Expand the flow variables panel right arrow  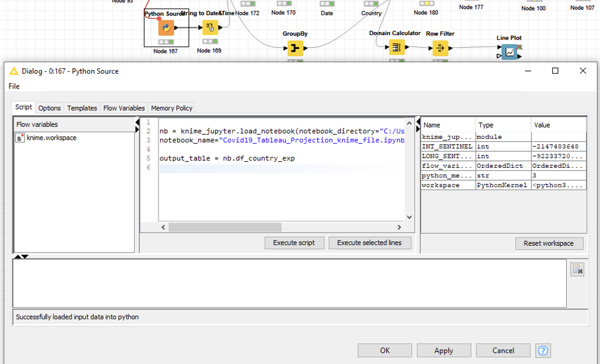coord(137,129)
